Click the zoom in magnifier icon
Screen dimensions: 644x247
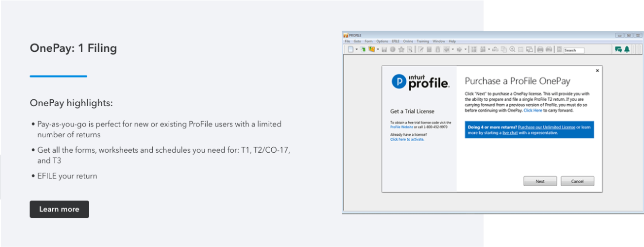coord(512,49)
